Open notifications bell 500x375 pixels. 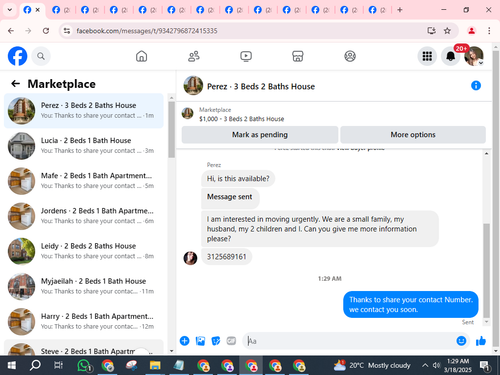[450, 56]
